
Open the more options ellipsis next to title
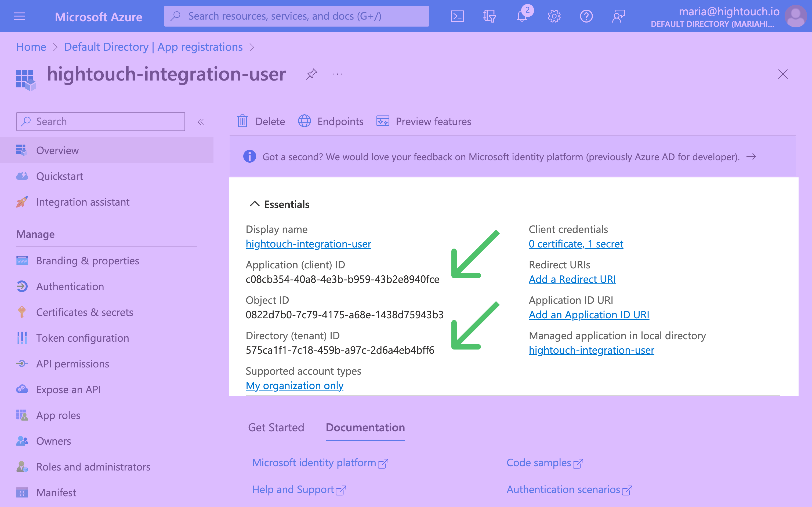click(338, 74)
